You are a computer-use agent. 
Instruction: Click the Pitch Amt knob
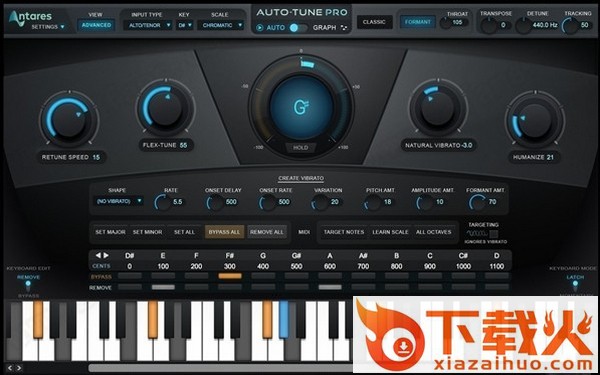click(372, 202)
